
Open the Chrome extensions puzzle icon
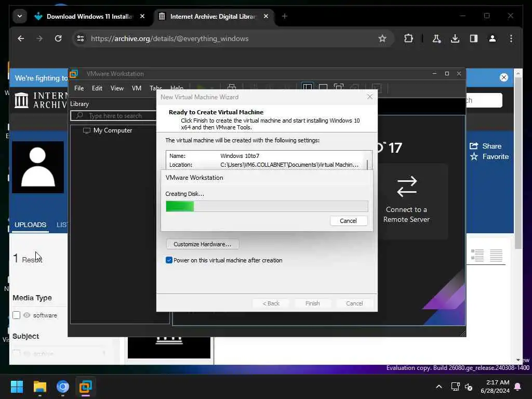[408, 38]
